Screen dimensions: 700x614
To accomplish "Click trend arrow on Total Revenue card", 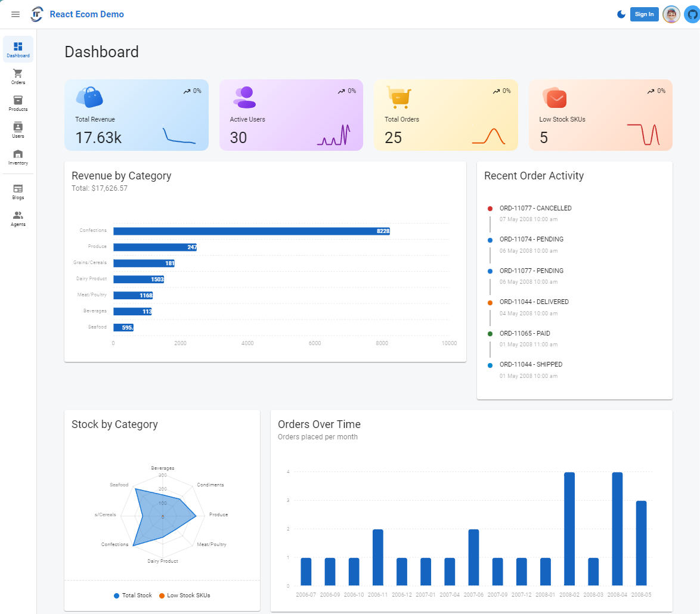I will 187,91.
